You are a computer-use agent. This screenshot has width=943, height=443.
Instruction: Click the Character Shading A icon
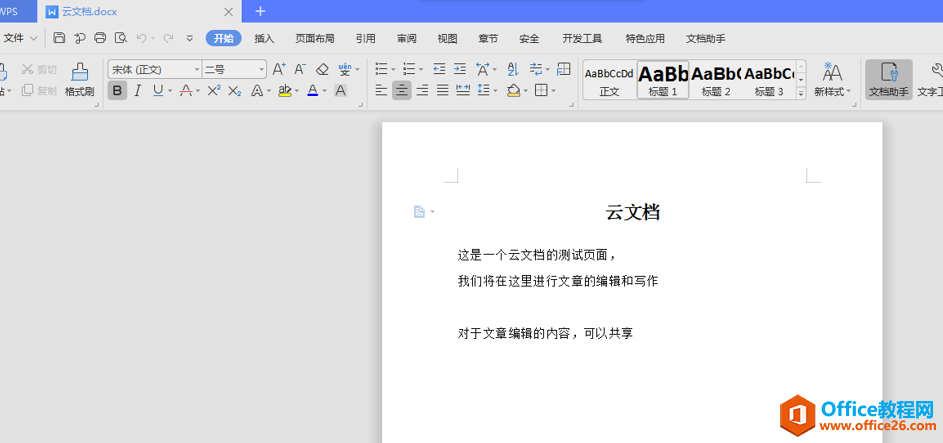click(x=340, y=91)
